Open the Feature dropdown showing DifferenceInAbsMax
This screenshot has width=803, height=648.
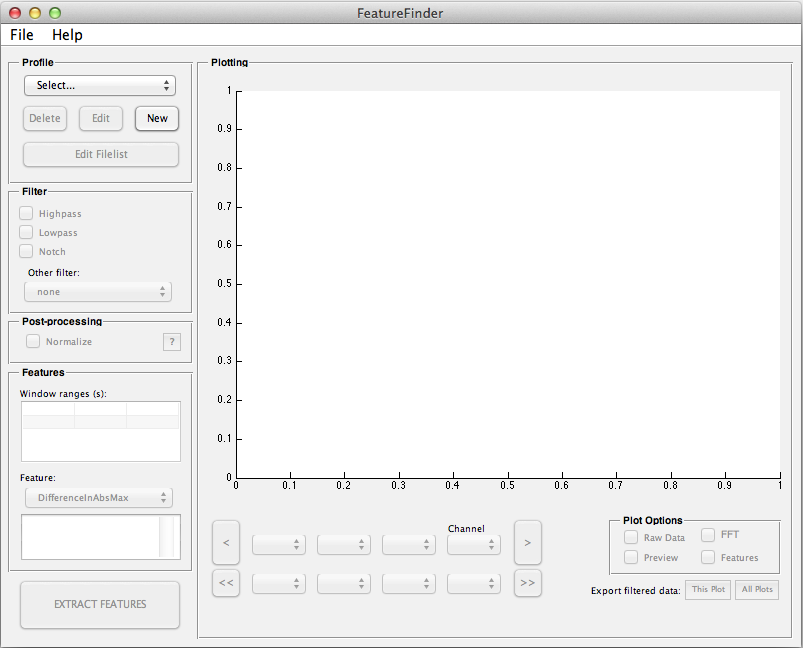click(x=99, y=497)
